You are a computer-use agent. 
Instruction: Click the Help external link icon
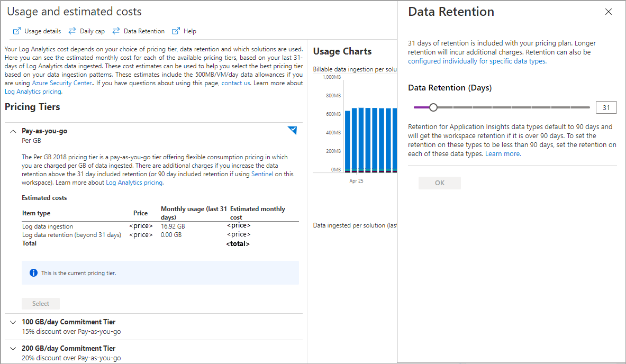coord(176,31)
